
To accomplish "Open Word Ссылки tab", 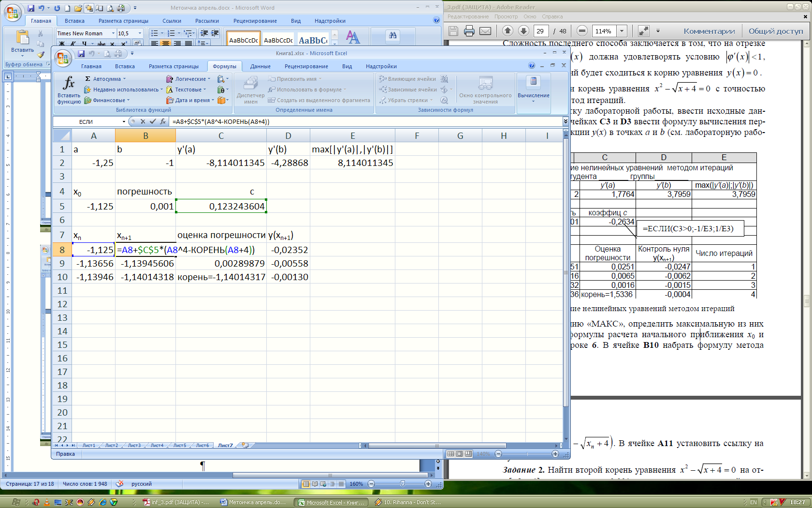I will coord(172,21).
